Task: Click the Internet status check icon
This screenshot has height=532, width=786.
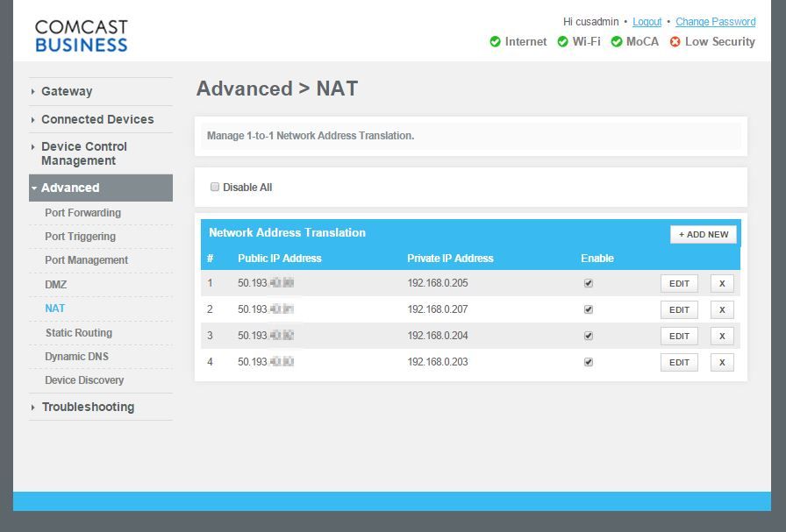Action: [x=495, y=42]
